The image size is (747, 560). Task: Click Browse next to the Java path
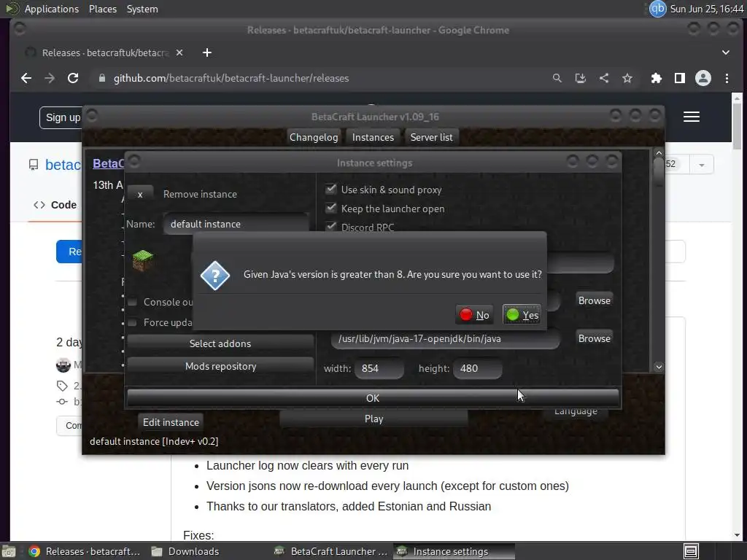click(594, 338)
